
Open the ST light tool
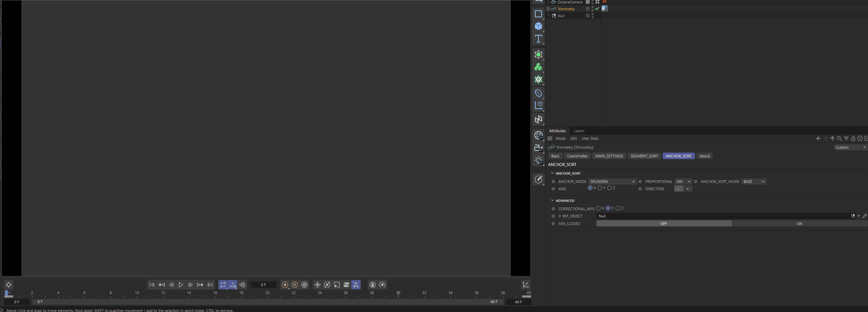coord(538,160)
